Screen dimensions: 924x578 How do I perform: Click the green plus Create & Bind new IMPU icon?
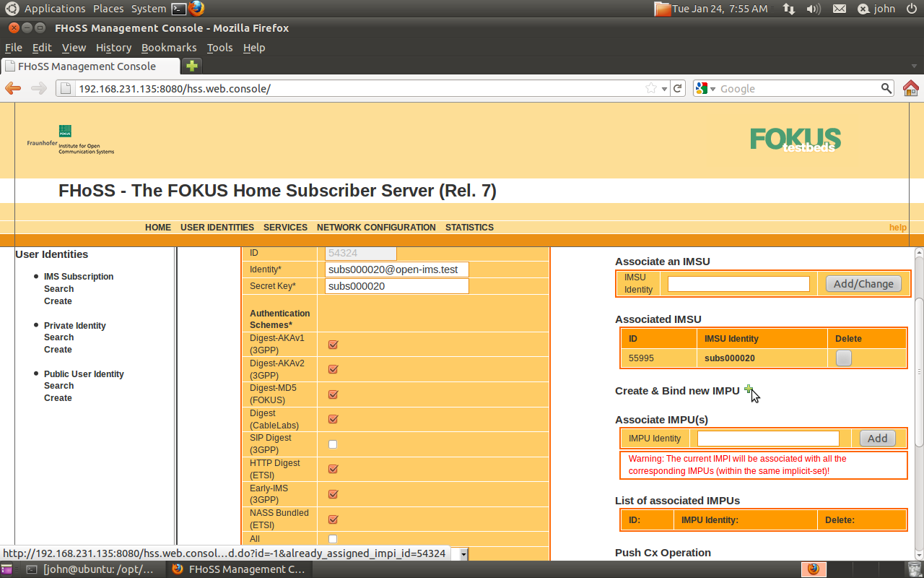click(749, 390)
